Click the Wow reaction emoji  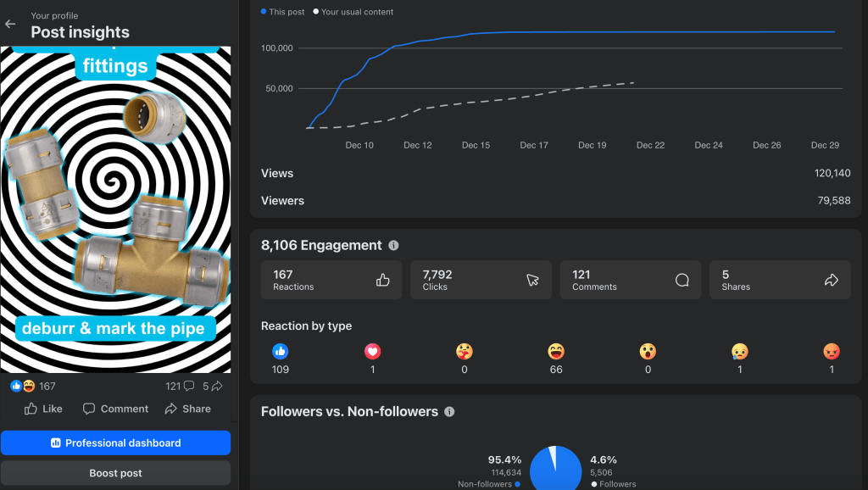pyautogui.click(x=648, y=351)
